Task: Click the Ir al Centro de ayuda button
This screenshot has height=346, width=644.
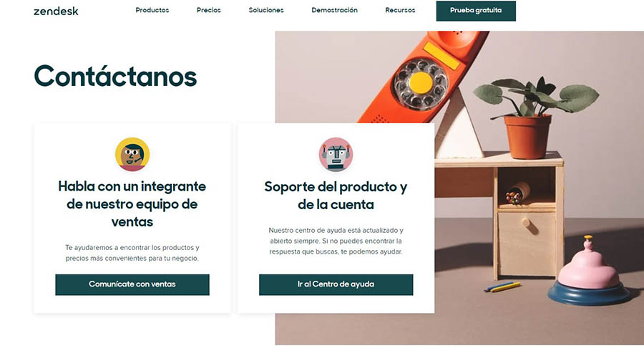Action: (336, 284)
